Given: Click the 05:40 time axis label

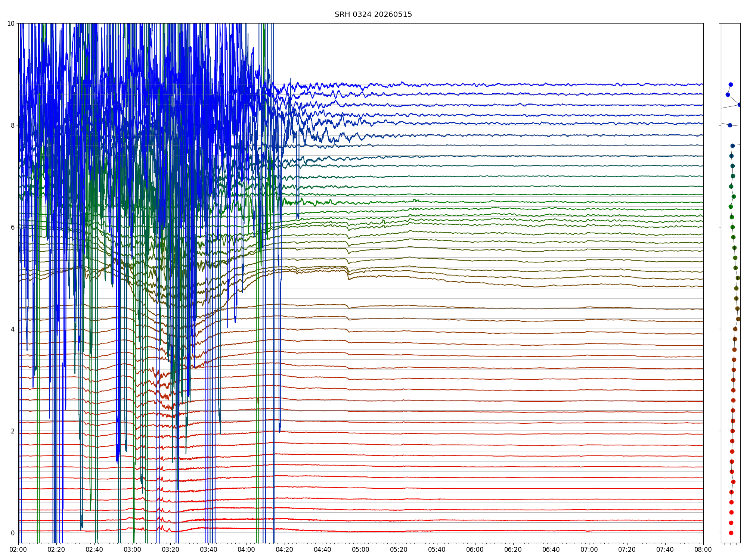Looking at the screenshot, I should coord(437,550).
